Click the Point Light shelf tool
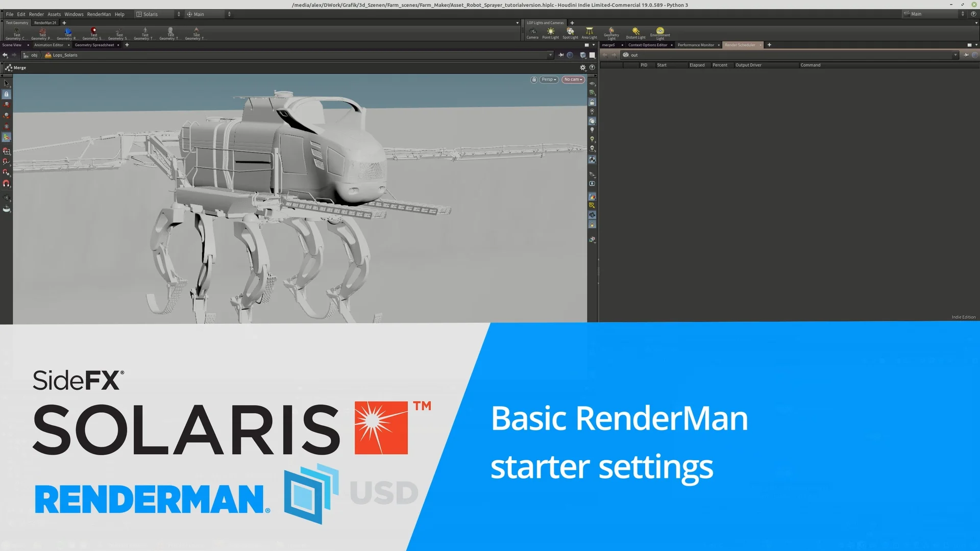980x551 pixels. click(550, 33)
